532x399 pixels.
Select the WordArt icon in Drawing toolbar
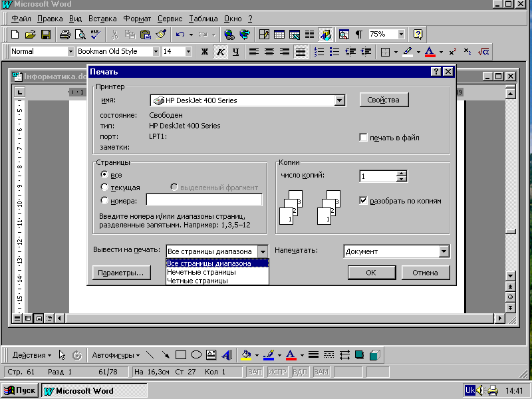(226, 355)
